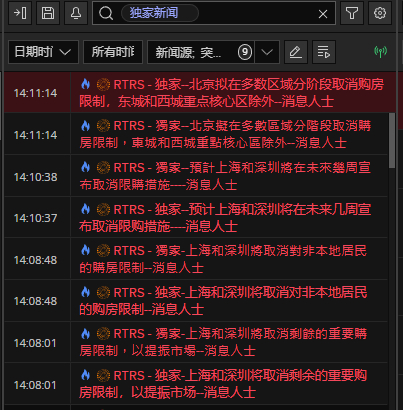Clear the 独家新闻 search with X
This screenshot has height=410, width=403.
323,14
